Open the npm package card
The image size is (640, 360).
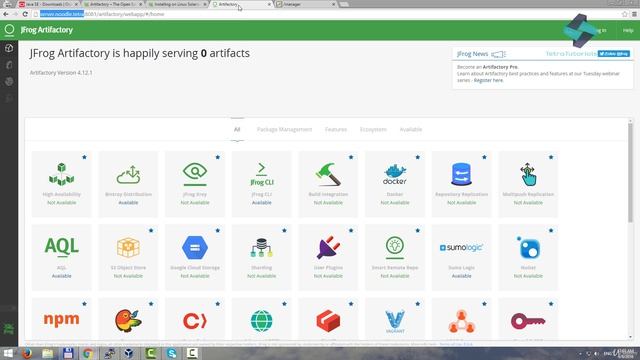click(62, 320)
